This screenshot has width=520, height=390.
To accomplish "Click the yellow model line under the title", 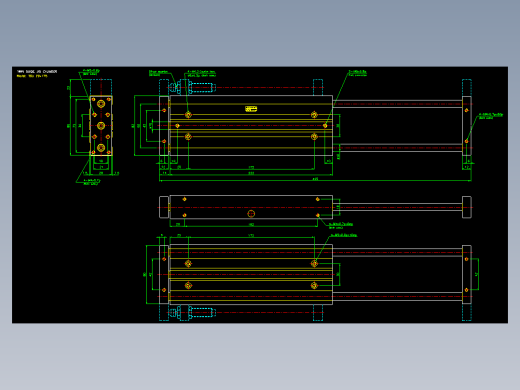I will (32, 76).
